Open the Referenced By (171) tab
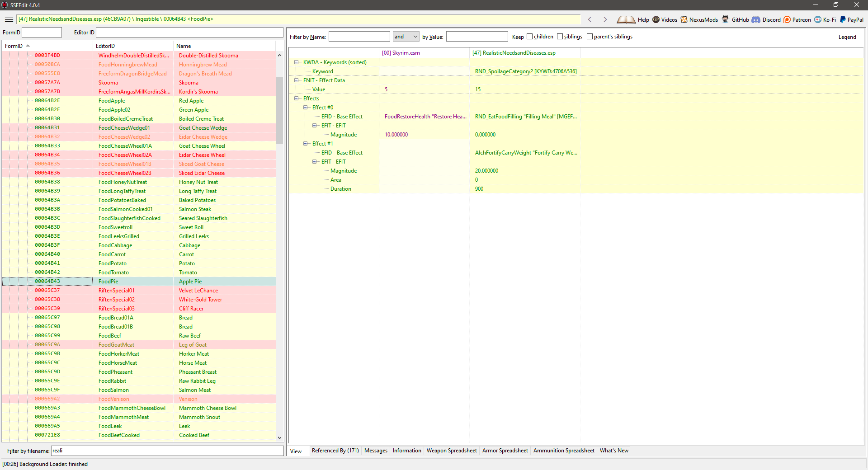The image size is (868, 470). pyautogui.click(x=335, y=451)
